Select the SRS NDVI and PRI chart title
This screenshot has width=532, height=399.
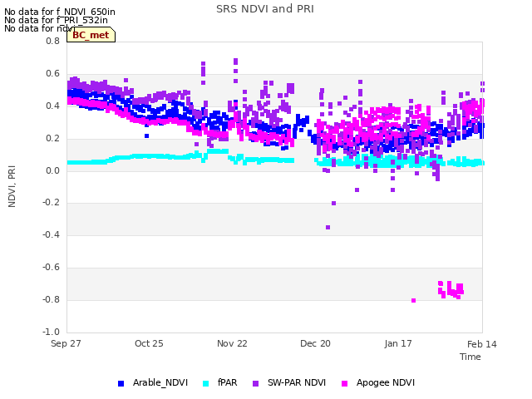265,9
